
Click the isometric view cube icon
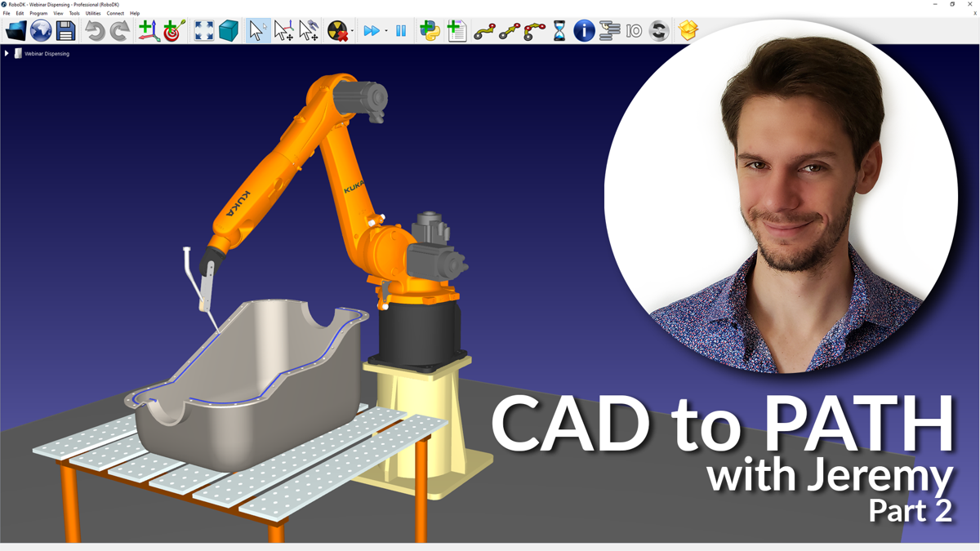(x=229, y=31)
